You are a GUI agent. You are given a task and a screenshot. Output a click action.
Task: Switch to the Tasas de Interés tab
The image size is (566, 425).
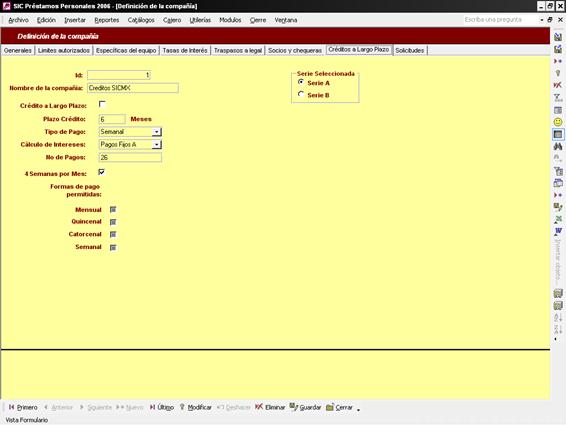[x=185, y=51]
